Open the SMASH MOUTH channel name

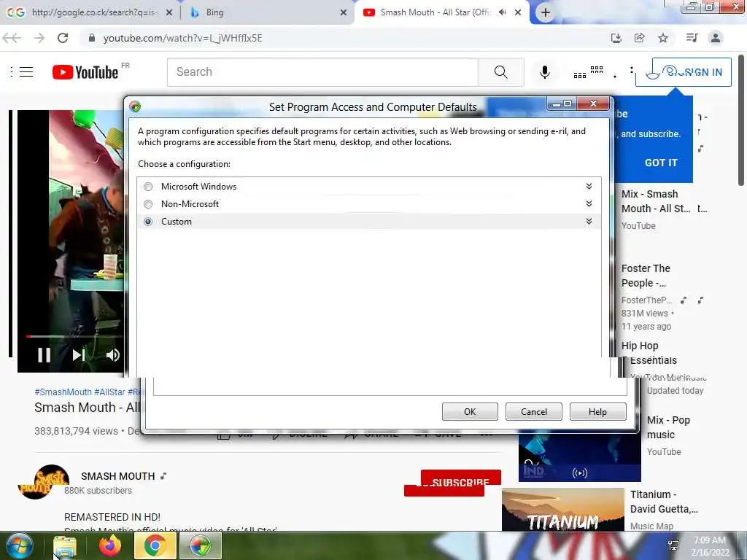click(x=117, y=476)
